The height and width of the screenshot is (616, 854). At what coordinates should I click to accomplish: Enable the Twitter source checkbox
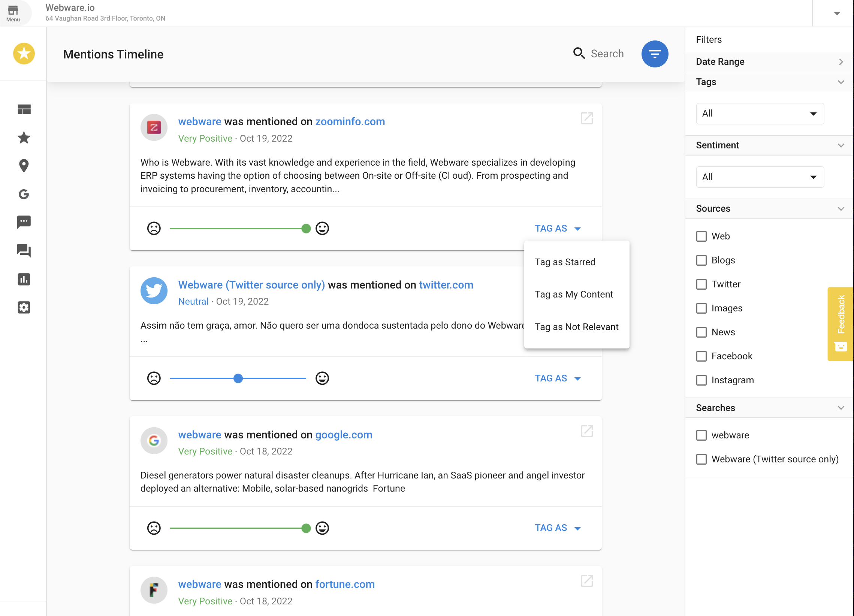[701, 284]
